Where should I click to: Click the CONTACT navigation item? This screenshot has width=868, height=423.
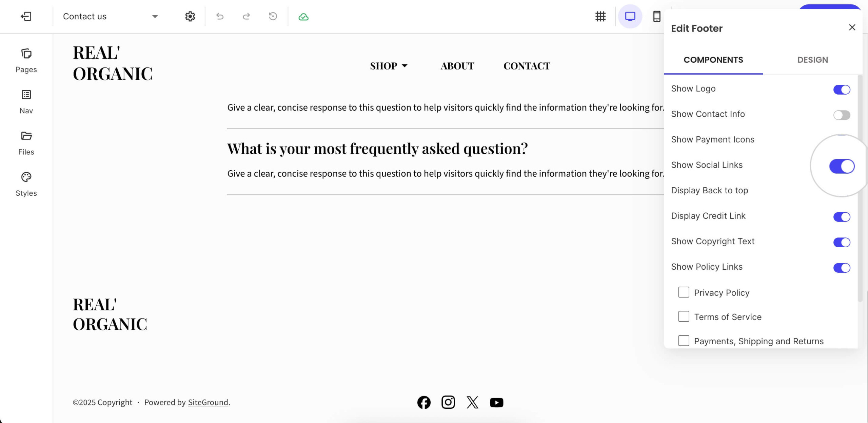point(527,66)
